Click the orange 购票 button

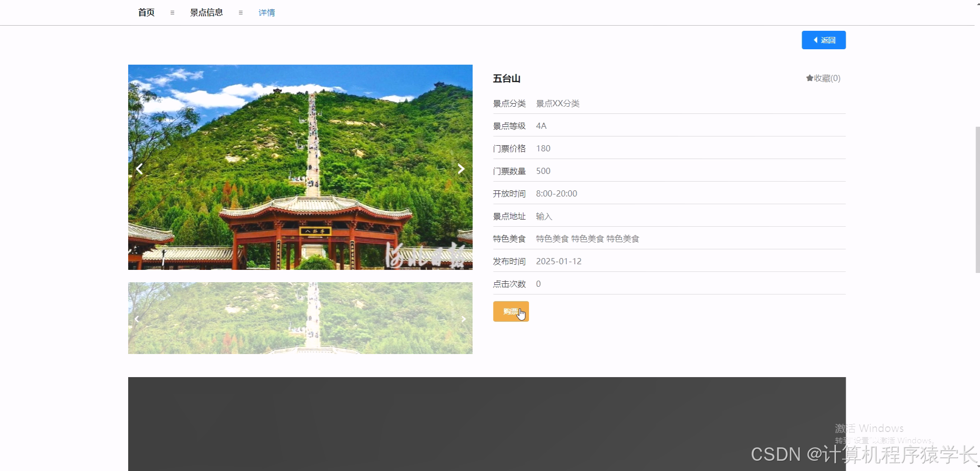511,311
